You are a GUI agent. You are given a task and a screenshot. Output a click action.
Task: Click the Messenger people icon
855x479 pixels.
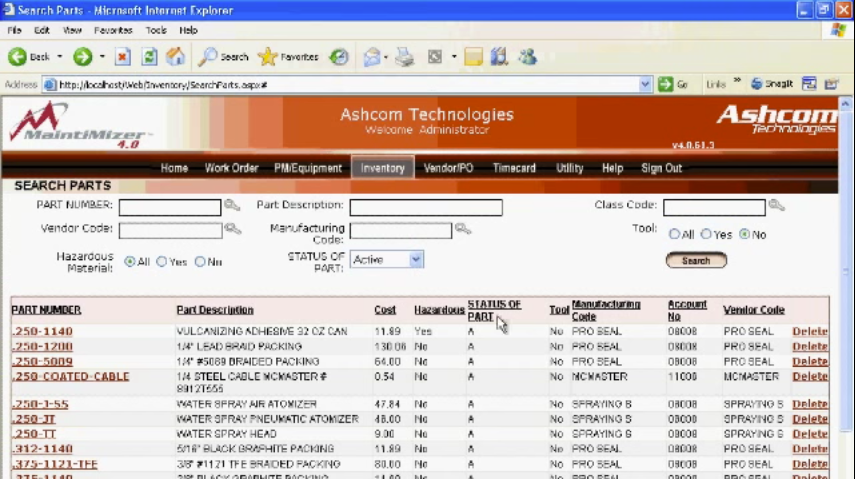(527, 57)
